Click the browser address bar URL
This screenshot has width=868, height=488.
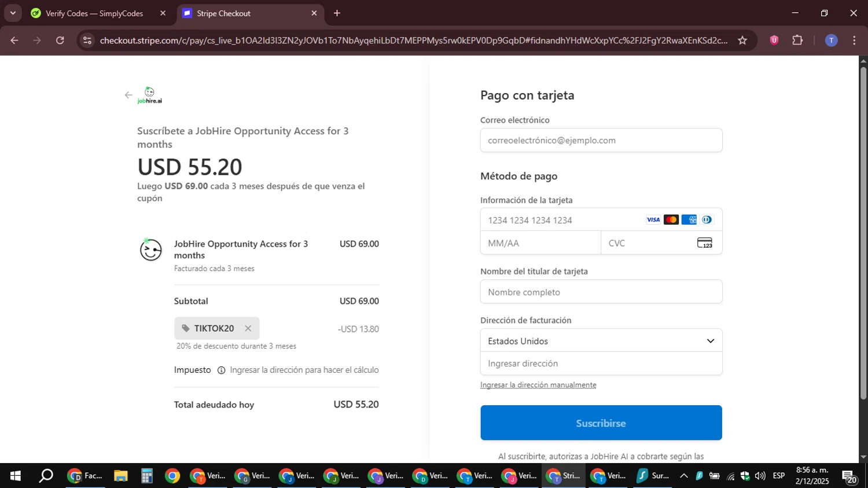[x=413, y=40]
